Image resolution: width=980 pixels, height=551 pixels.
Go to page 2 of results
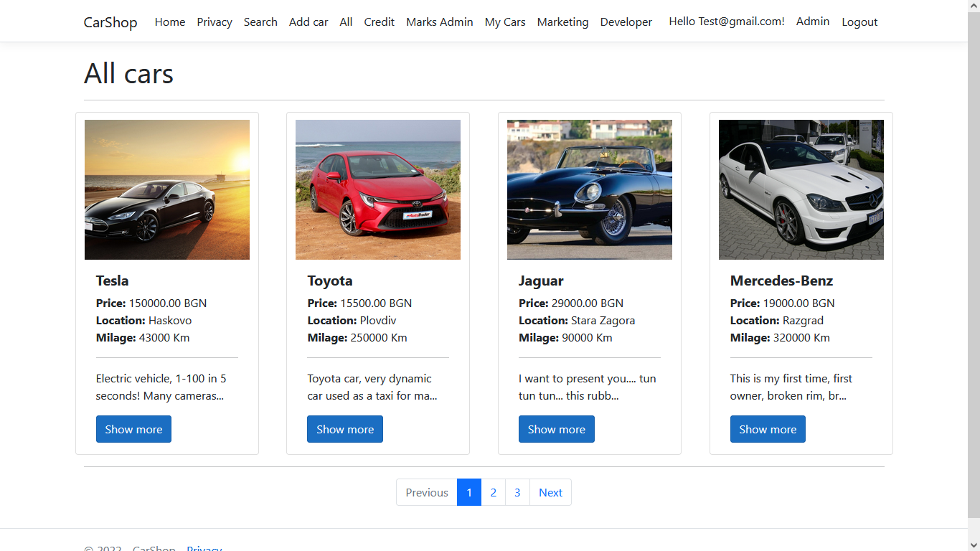(x=493, y=492)
